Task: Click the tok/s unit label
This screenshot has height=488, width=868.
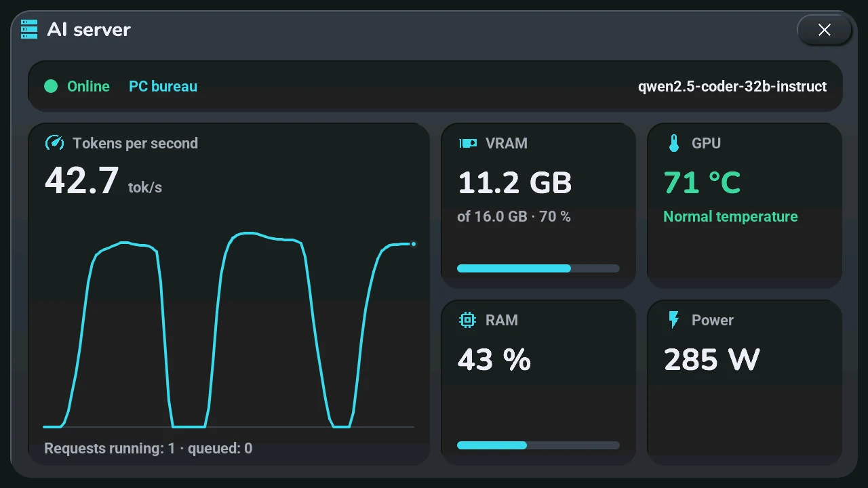Action: [x=145, y=187]
